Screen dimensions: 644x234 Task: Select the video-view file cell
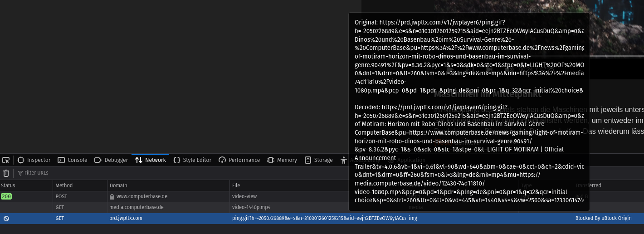[289, 196]
